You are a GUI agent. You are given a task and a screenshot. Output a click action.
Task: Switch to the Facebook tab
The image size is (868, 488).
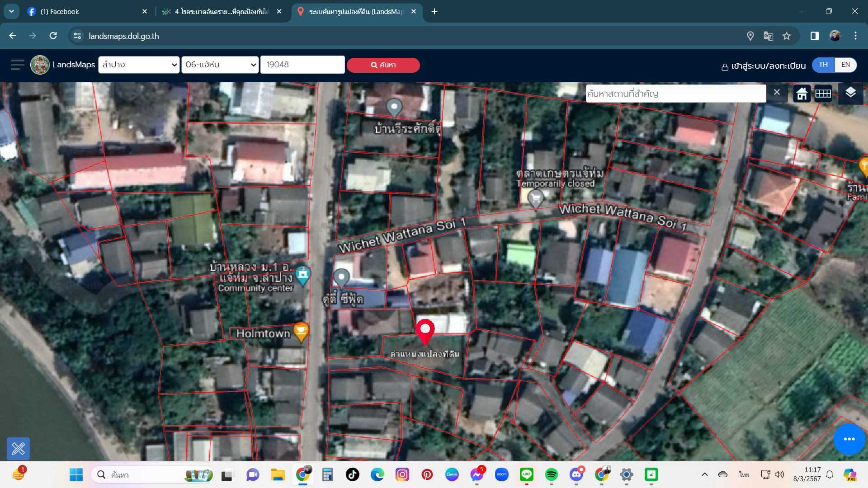87,12
